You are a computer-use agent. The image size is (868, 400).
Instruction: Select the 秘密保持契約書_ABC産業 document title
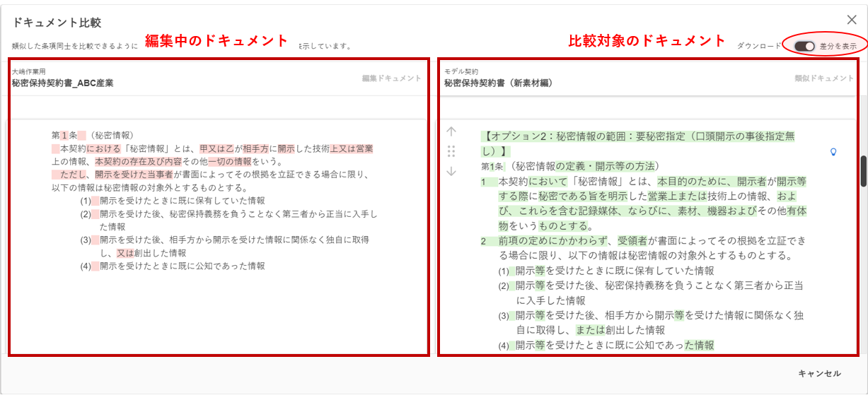[x=62, y=83]
